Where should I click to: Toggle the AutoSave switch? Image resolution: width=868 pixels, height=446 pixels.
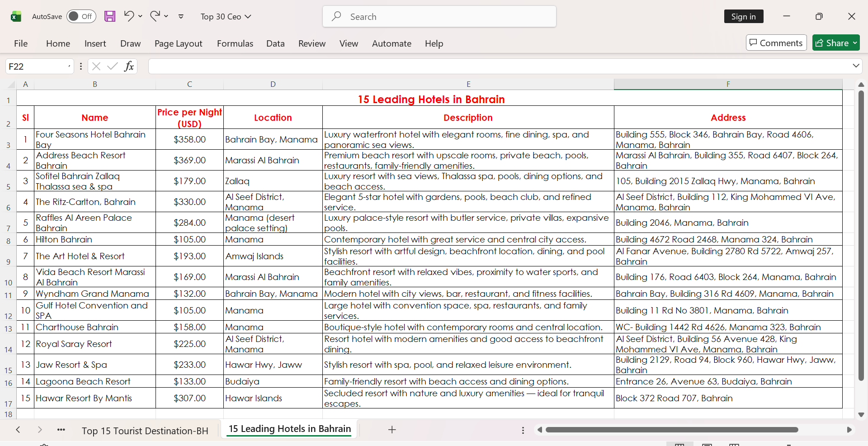[x=81, y=17]
